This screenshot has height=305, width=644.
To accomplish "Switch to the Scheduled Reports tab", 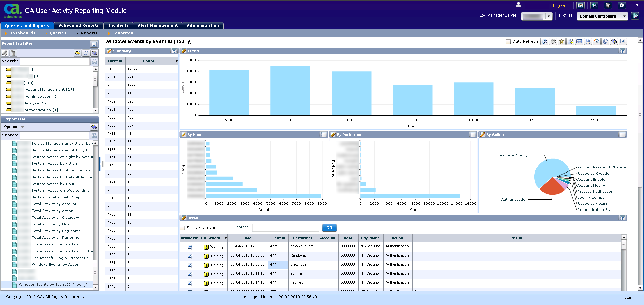I will click(79, 25).
